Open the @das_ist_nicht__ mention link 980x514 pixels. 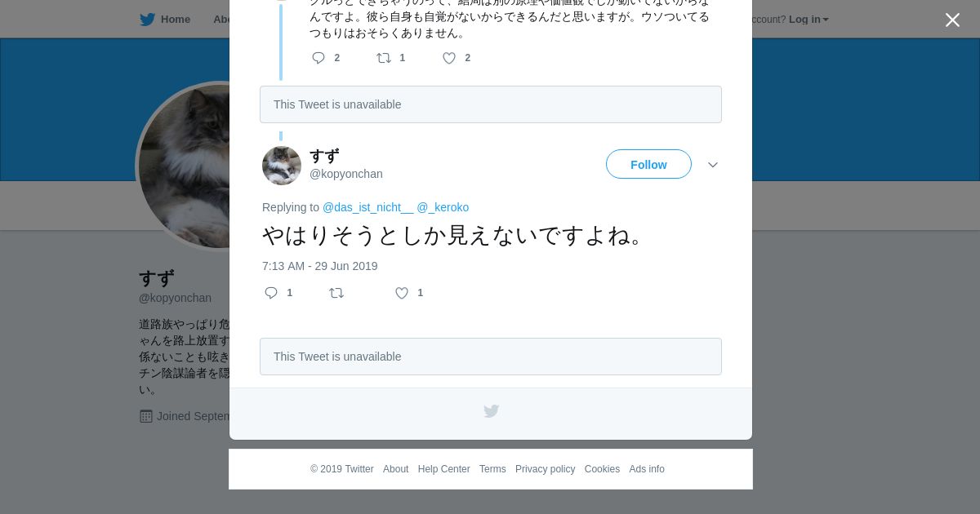tap(367, 207)
